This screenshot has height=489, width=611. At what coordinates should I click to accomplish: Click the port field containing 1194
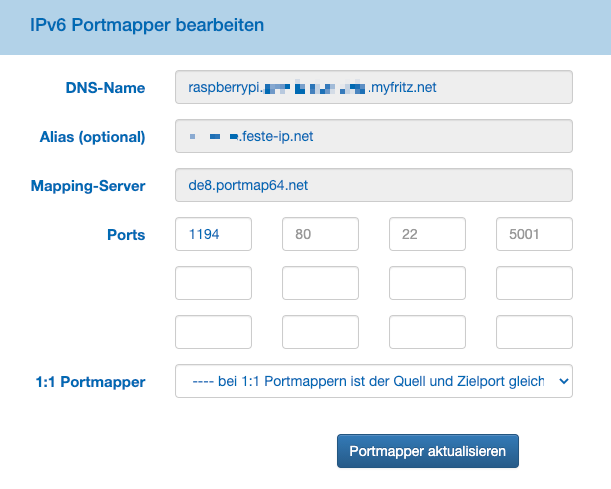pyautogui.click(x=213, y=235)
